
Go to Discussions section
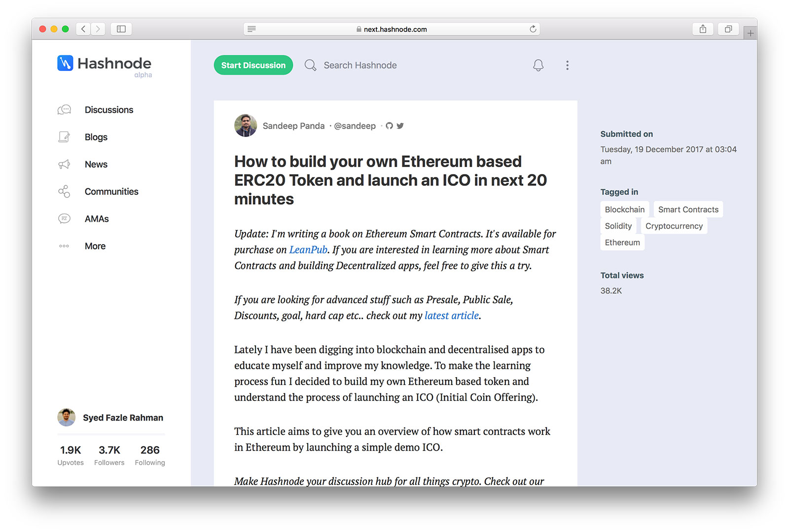click(108, 110)
